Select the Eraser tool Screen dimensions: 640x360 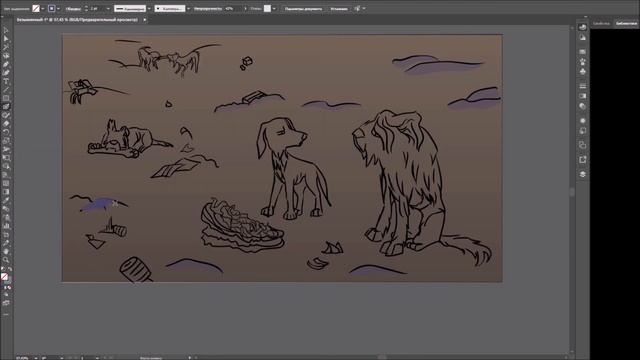tap(6, 124)
